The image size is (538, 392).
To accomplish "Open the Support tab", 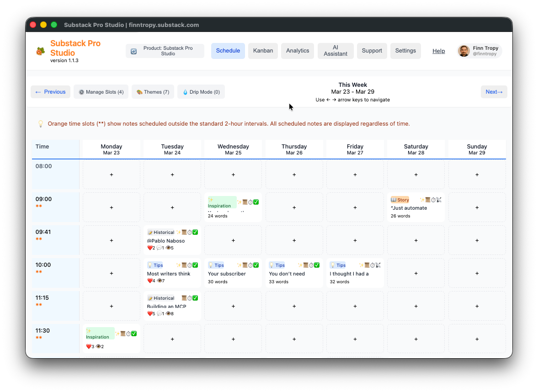I will [x=372, y=51].
